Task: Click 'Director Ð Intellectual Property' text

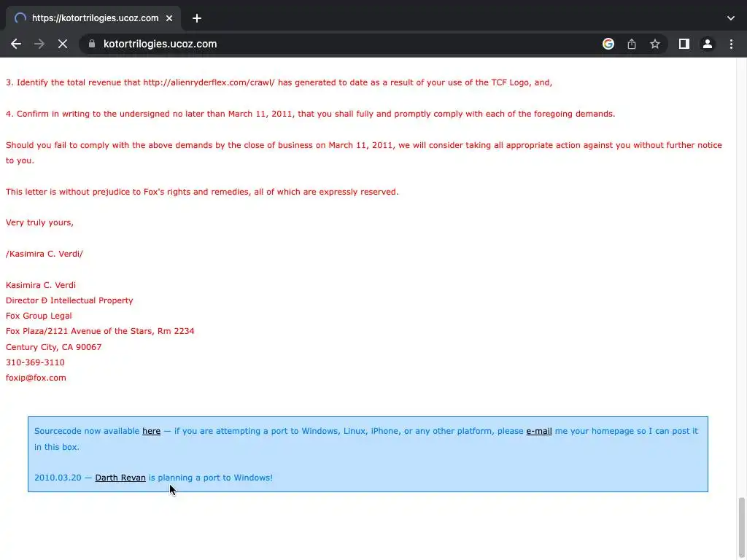Action: [x=69, y=300]
